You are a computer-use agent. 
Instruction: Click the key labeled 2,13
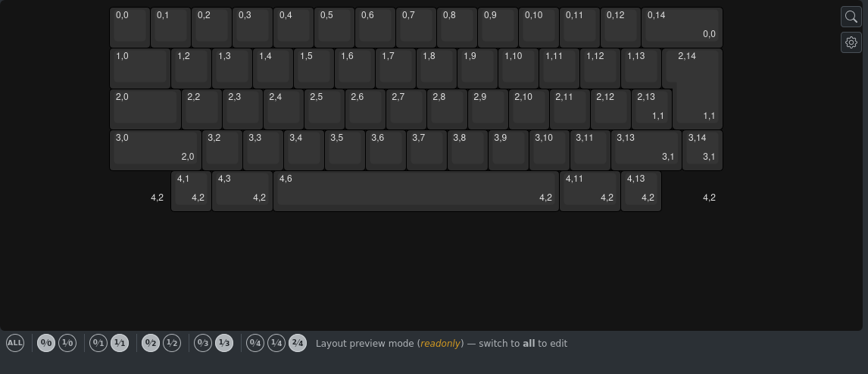[651, 109]
